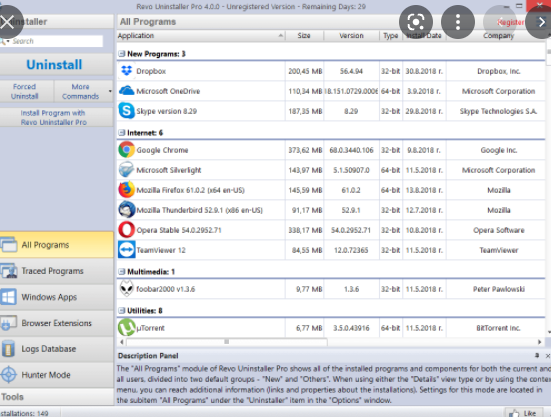Click the Forced Uninstall button
This screenshot has height=417, width=551.
coord(27,91)
